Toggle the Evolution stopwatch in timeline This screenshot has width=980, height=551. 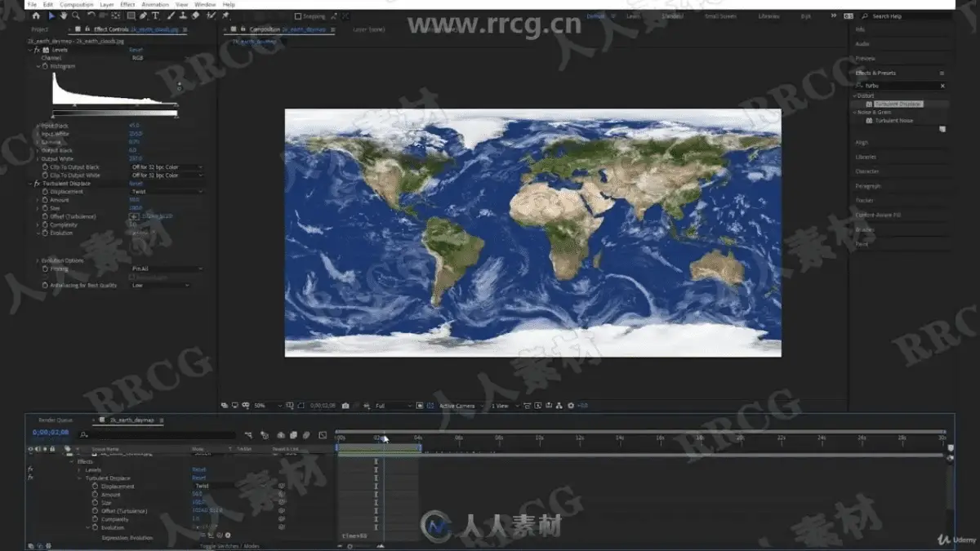click(x=95, y=528)
